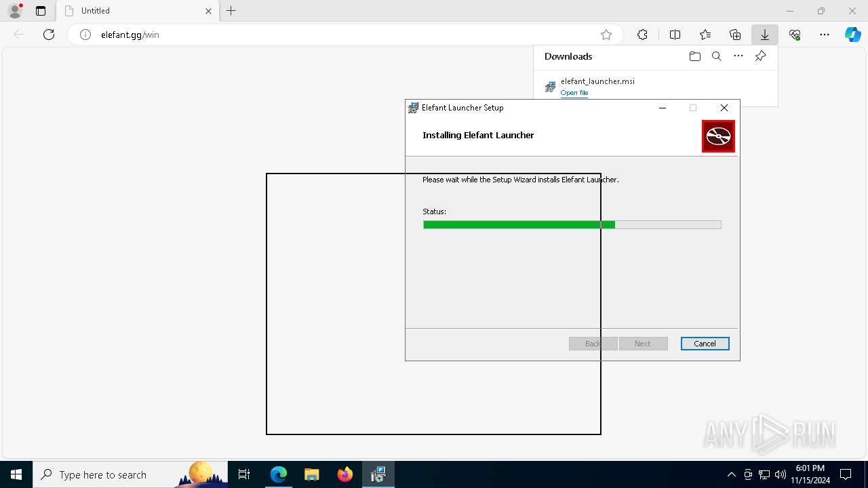The image size is (868, 488).
Task: Refresh the page
Action: tap(49, 35)
